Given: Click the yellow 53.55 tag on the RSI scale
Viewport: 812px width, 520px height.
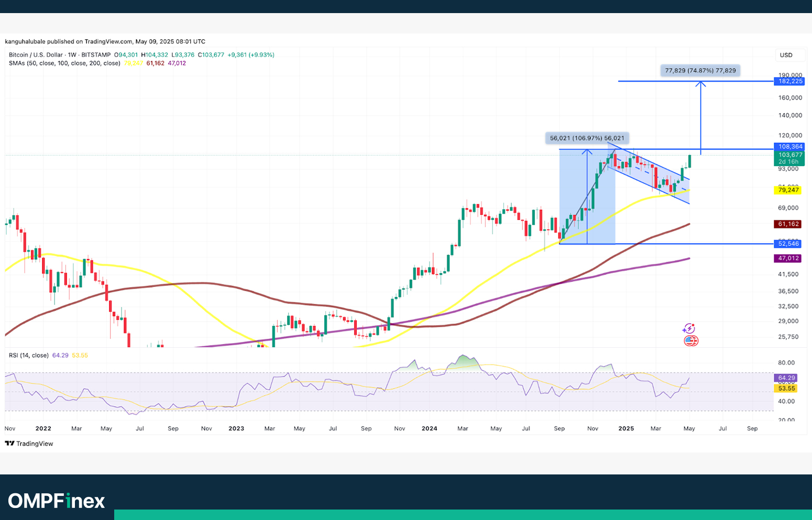Looking at the screenshot, I should [785, 389].
